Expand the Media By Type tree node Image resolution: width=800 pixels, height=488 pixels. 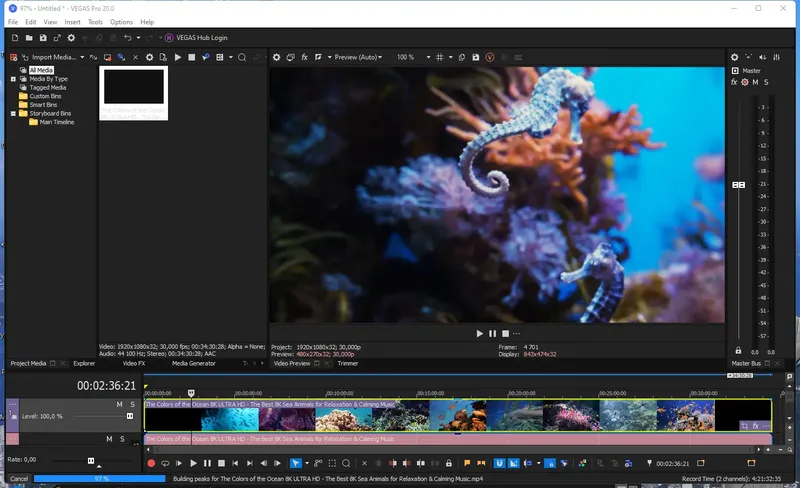pos(13,79)
